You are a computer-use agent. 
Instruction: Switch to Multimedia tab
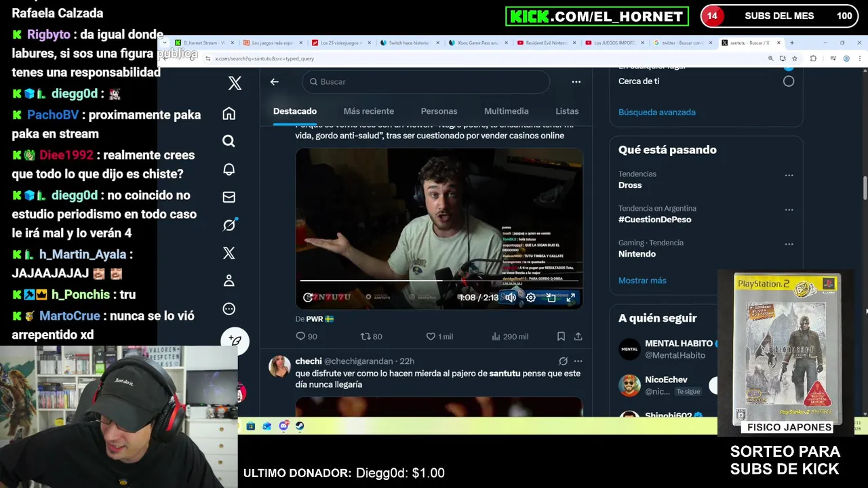pyautogui.click(x=506, y=111)
